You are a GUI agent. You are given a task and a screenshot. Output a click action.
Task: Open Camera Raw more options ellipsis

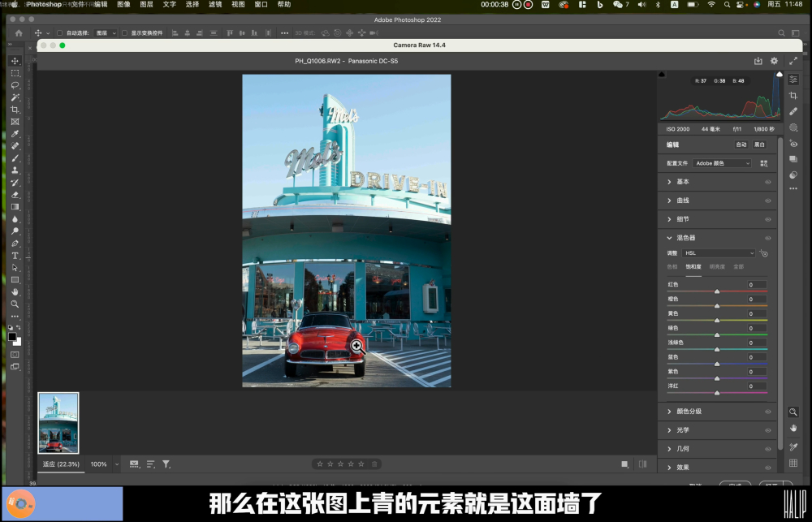(793, 188)
